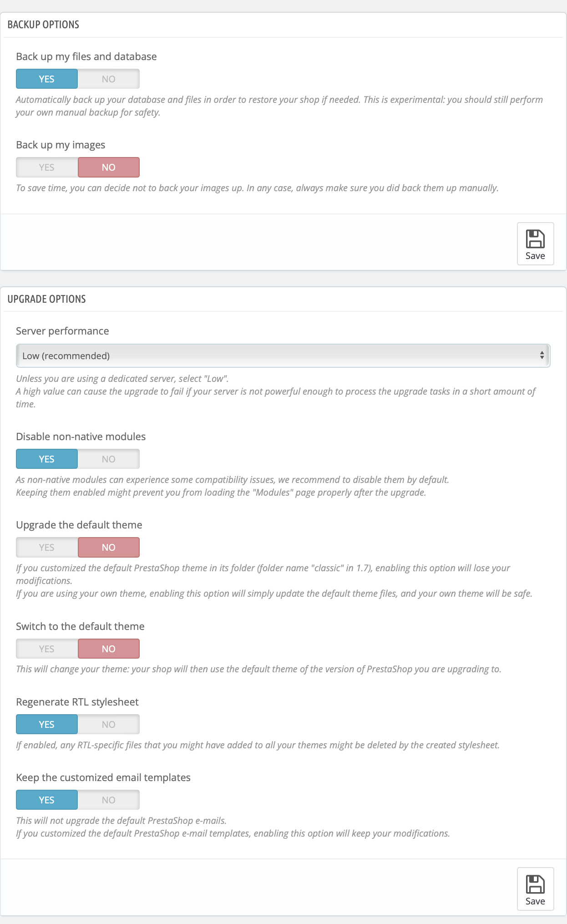Click the UPGRADE OPTIONS panel header
567x924 pixels.
[47, 299]
